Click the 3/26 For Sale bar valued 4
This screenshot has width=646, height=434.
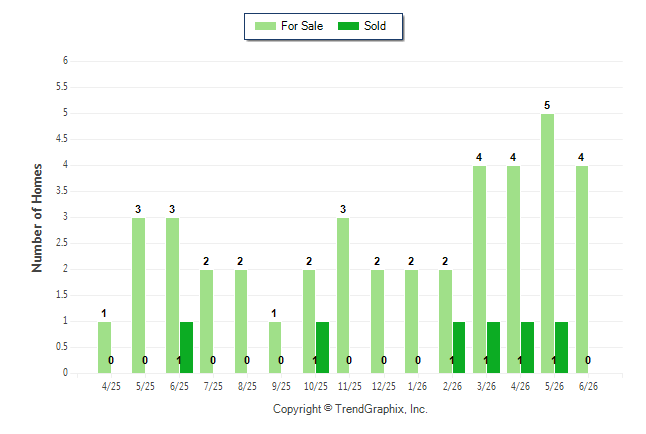click(x=479, y=270)
